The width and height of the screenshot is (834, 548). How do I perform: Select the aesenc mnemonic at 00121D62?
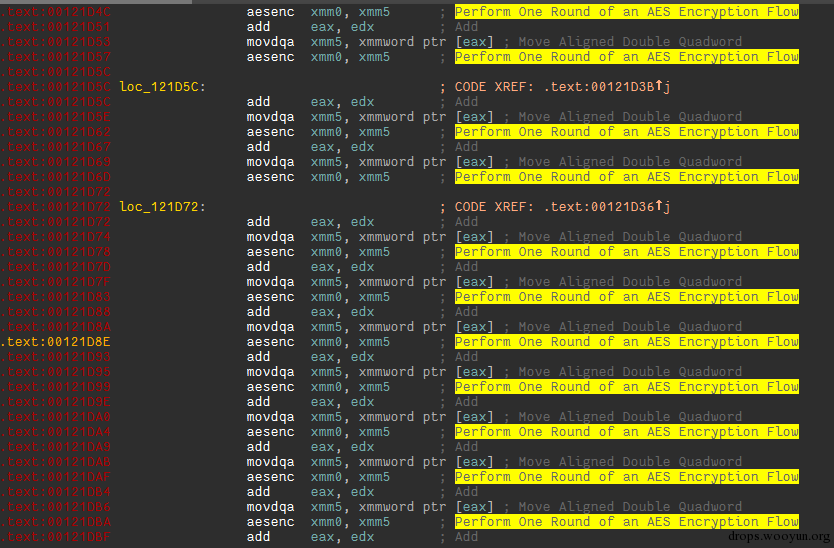[x=270, y=132]
